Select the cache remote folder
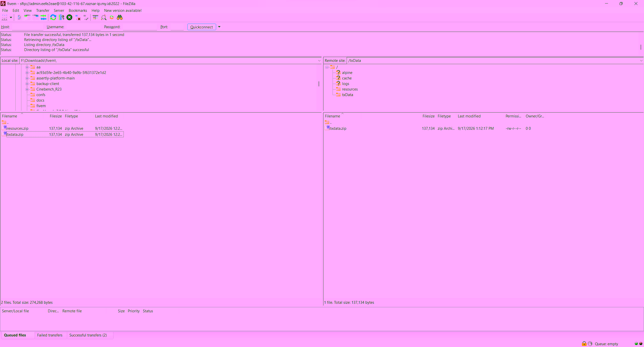This screenshot has width=644, height=347. [347, 78]
